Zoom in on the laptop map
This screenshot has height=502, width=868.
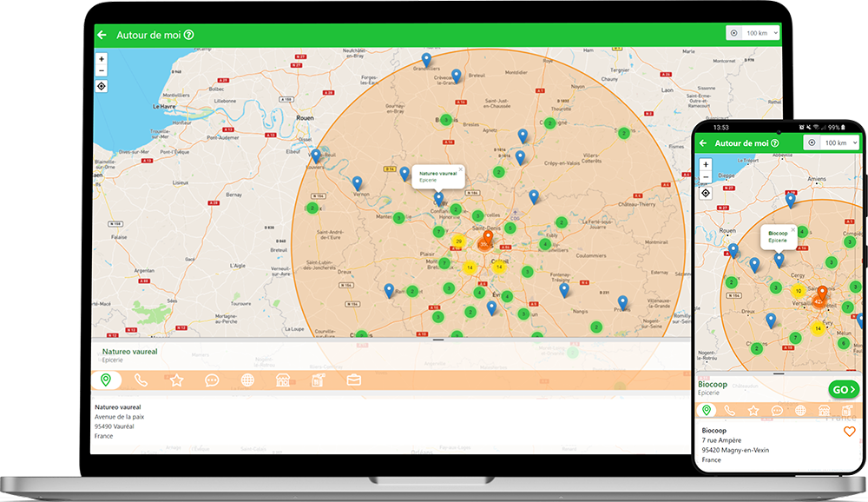[102, 59]
